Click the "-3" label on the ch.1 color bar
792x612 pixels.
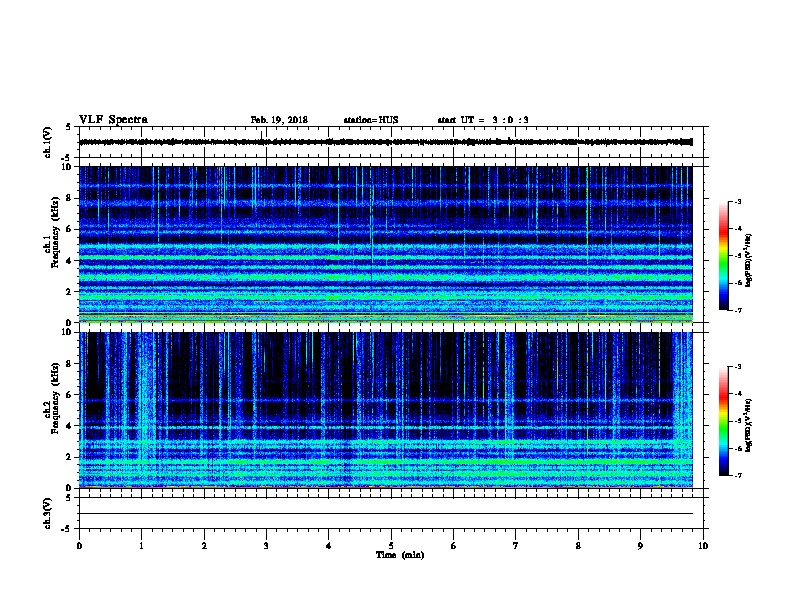click(x=737, y=202)
